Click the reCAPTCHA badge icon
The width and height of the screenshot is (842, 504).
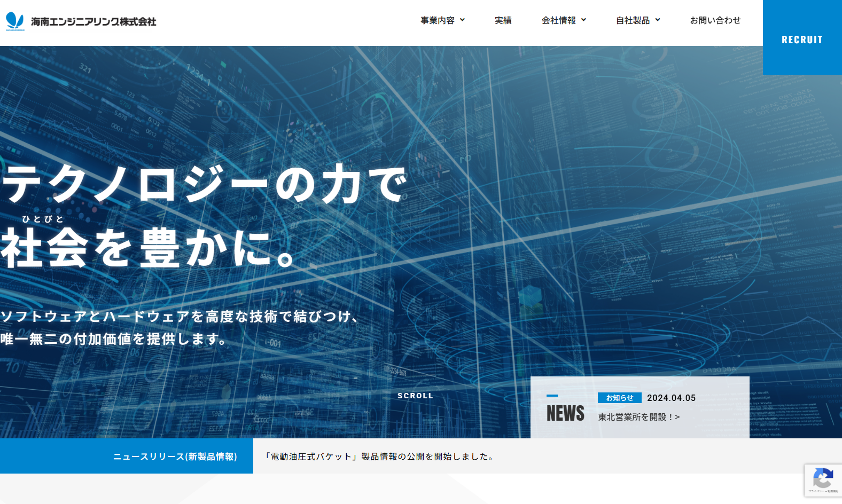[x=823, y=479]
